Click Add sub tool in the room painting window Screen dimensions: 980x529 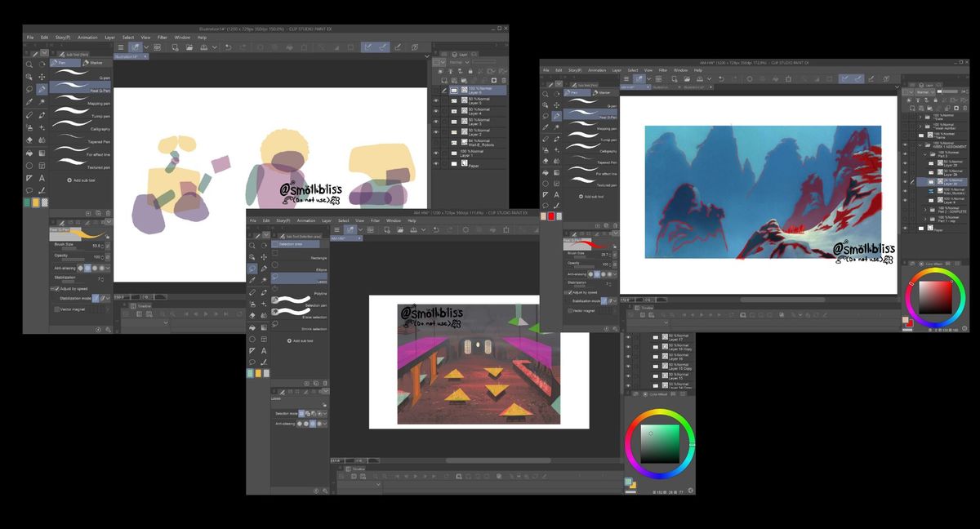pyautogui.click(x=299, y=340)
